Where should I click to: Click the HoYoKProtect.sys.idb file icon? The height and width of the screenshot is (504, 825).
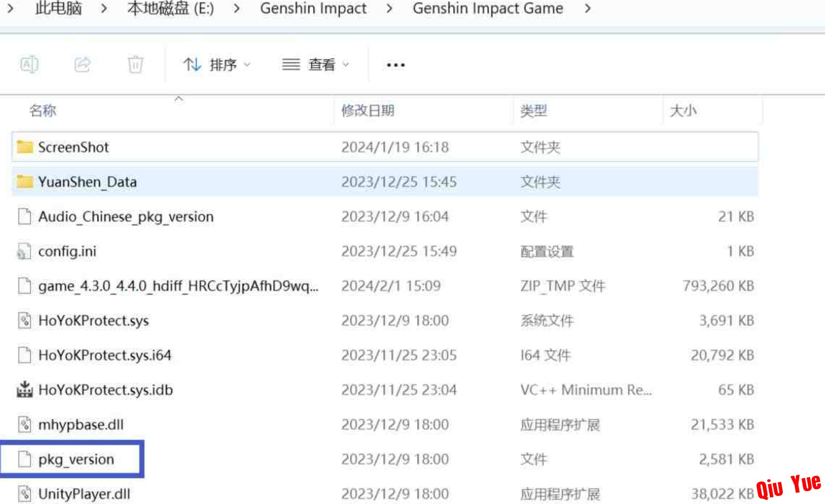[x=25, y=389]
